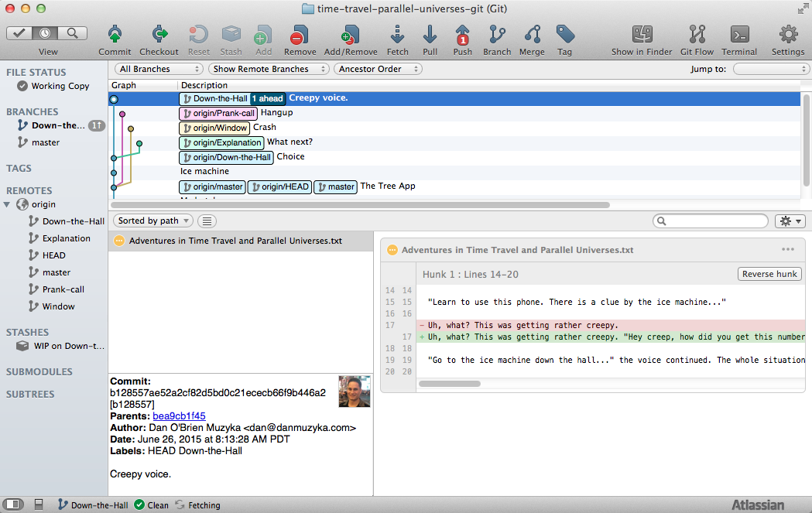812x513 pixels.
Task: Click the Pull toolbar icon
Action: pyautogui.click(x=430, y=35)
